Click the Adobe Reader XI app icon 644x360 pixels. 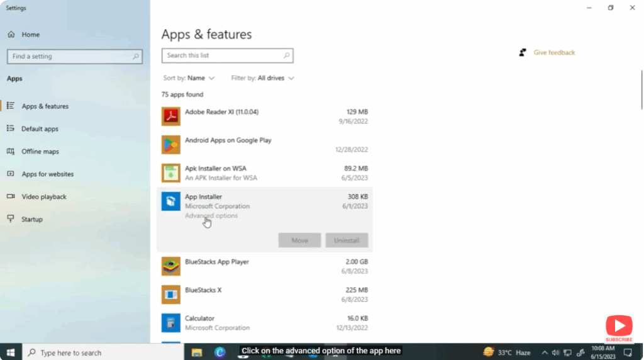[170, 116]
